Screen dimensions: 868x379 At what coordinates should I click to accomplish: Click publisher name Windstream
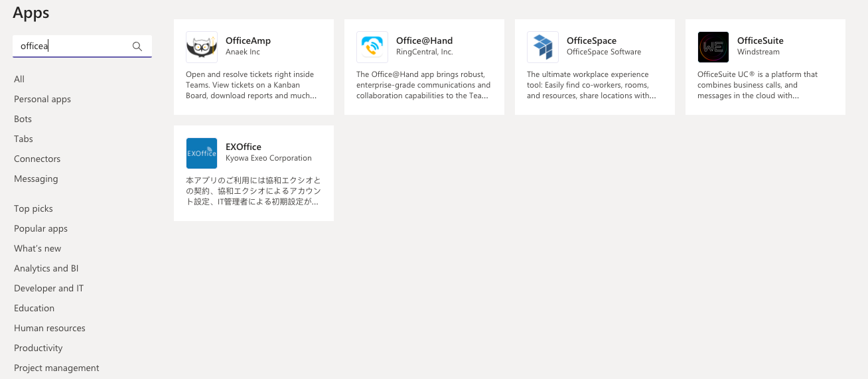coord(759,52)
